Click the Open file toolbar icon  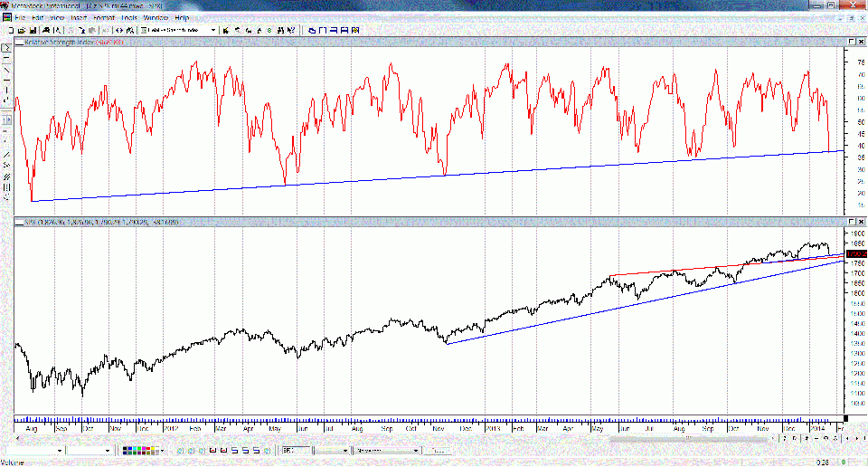point(22,31)
